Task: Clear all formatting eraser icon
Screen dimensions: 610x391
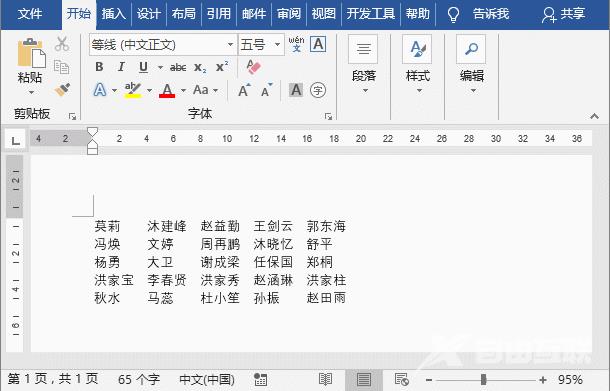Action: tap(253, 67)
